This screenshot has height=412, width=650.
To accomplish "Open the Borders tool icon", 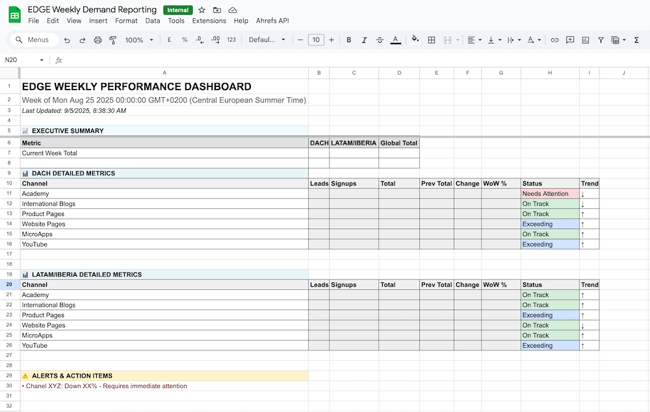I will pyautogui.click(x=431, y=40).
